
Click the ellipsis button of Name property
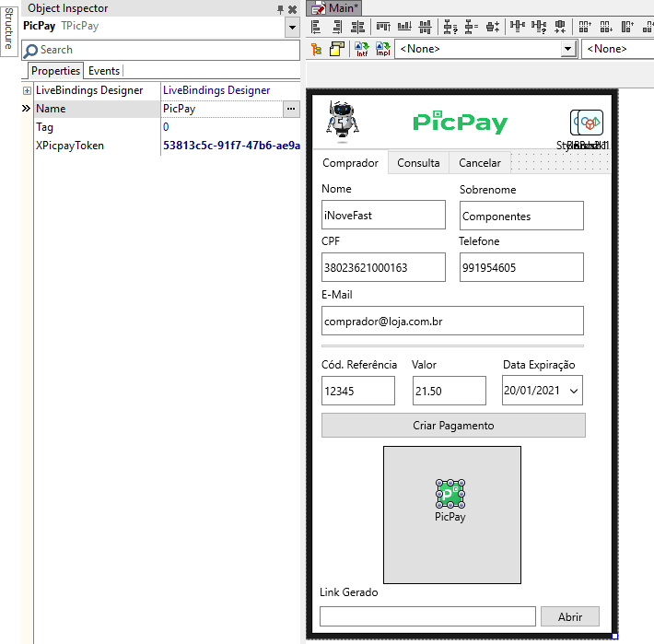[291, 109]
